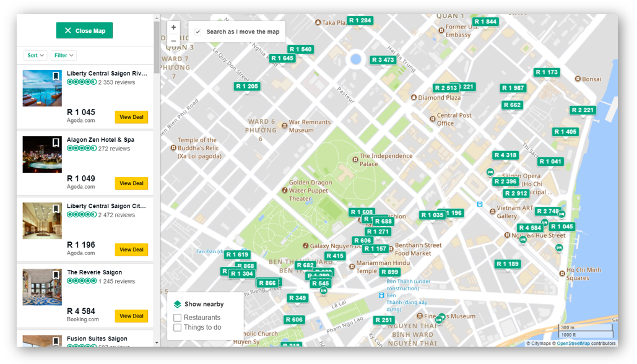This screenshot has width=637, height=364.
Task: Select the R 1 844 map price marker
Action: [485, 22]
